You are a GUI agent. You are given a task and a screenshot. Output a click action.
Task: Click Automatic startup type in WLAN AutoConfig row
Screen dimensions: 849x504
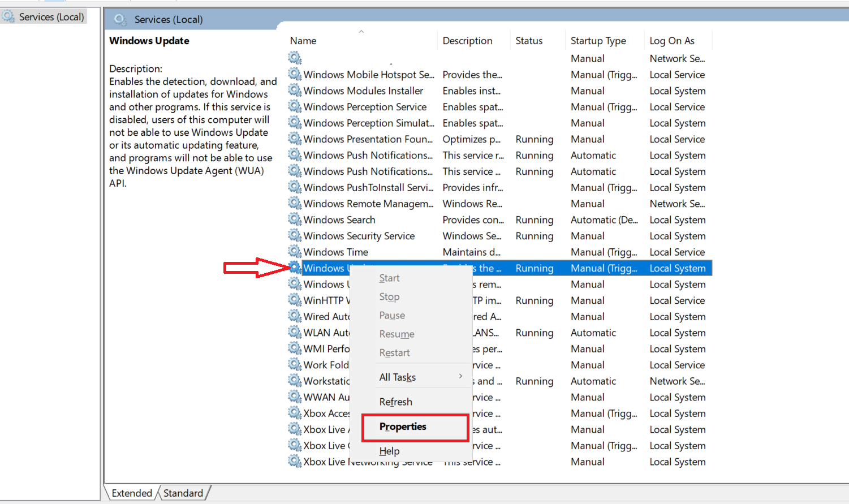pyautogui.click(x=593, y=333)
